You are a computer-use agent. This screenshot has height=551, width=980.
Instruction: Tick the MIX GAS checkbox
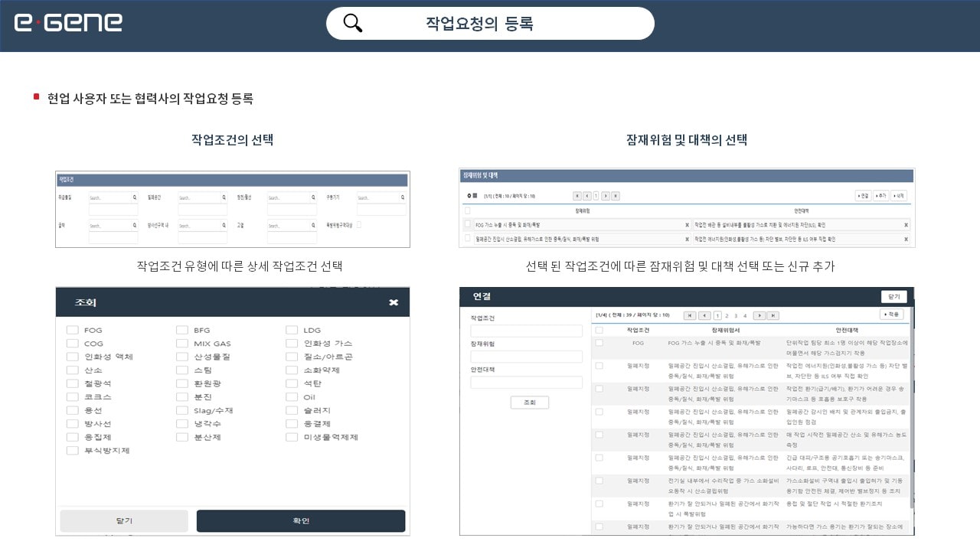click(182, 344)
